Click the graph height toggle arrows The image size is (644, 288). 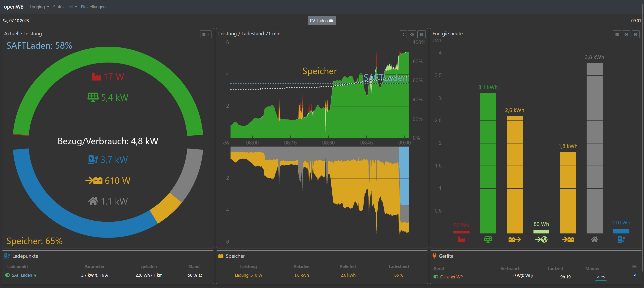403,34
